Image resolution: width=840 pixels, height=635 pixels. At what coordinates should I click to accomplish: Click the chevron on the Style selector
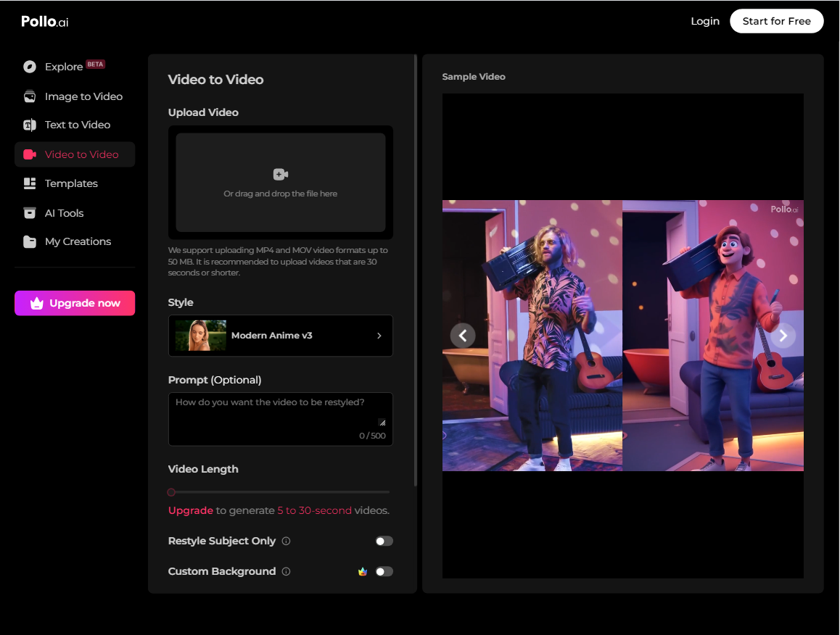pyautogui.click(x=379, y=336)
